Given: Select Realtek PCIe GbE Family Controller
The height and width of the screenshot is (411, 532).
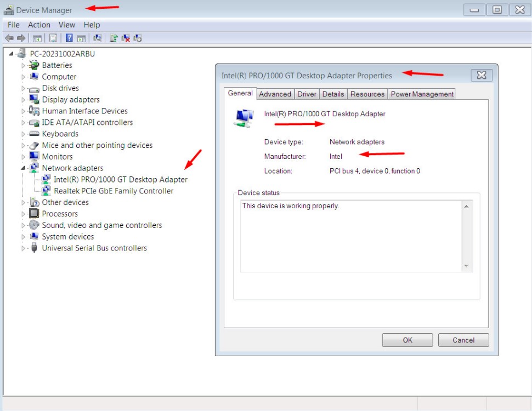Looking at the screenshot, I should (x=114, y=191).
